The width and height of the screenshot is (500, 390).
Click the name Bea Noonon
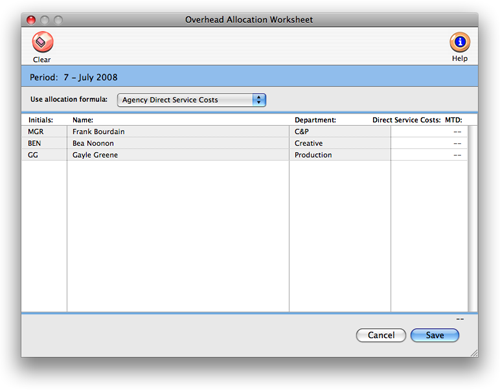point(93,143)
